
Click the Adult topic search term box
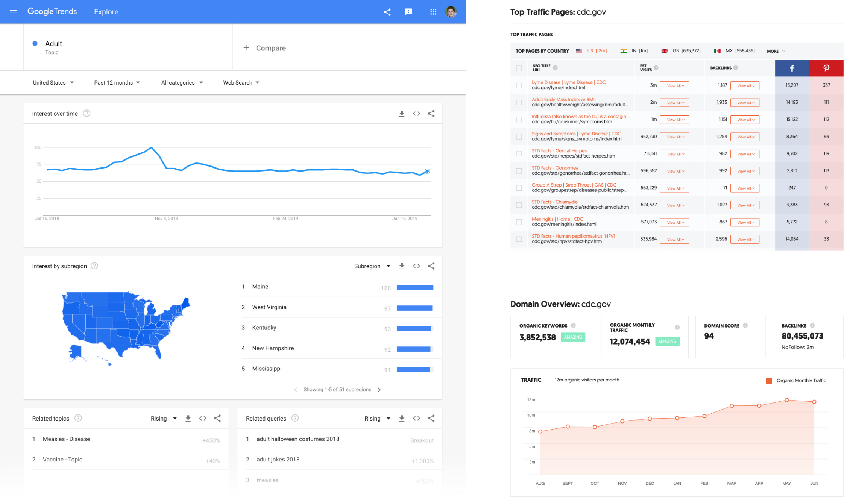tap(128, 47)
